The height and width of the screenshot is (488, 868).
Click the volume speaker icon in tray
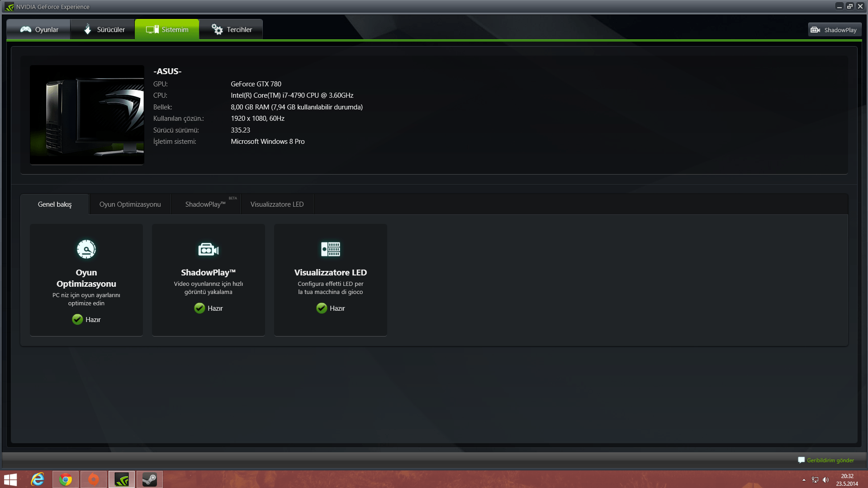[x=826, y=480]
